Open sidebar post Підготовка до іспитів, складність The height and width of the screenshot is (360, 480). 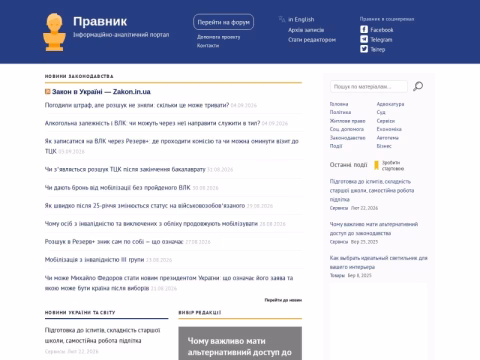tap(372, 190)
